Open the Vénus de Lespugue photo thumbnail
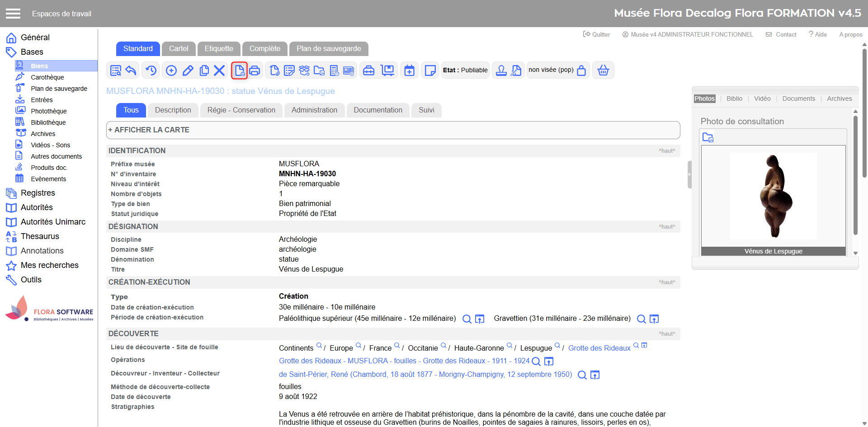The width and height of the screenshot is (868, 427). click(x=773, y=196)
